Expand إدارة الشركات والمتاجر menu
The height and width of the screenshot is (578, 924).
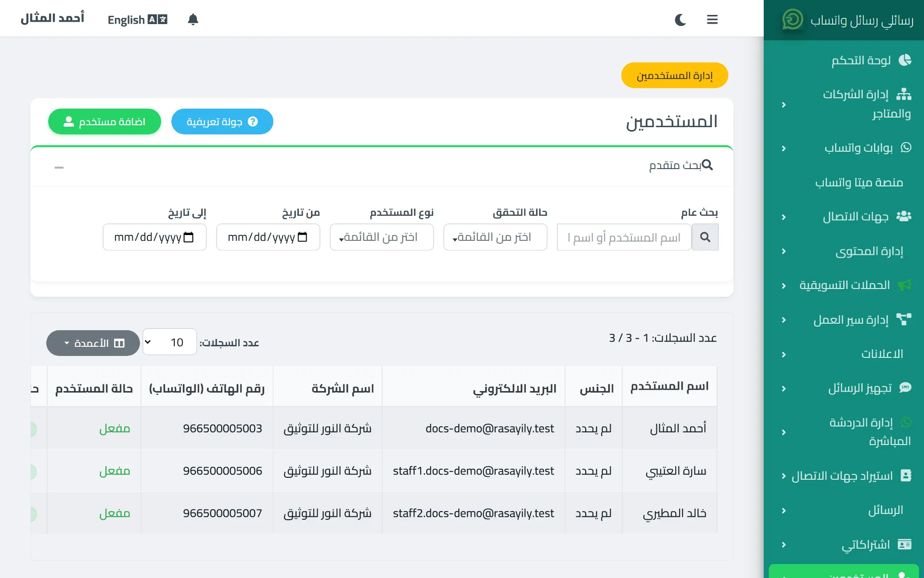pyautogui.click(x=843, y=104)
